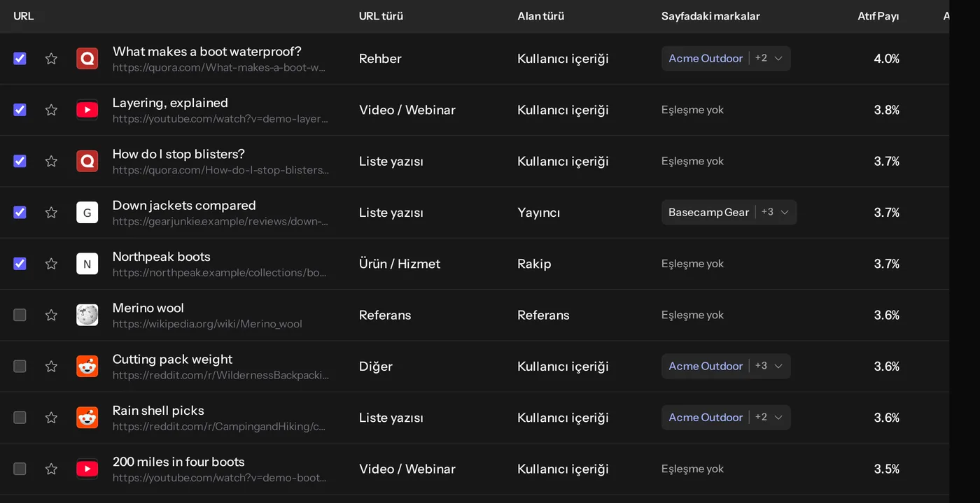Open the 'Rain shell picks' title link
This screenshot has height=503, width=980.
tap(158, 411)
